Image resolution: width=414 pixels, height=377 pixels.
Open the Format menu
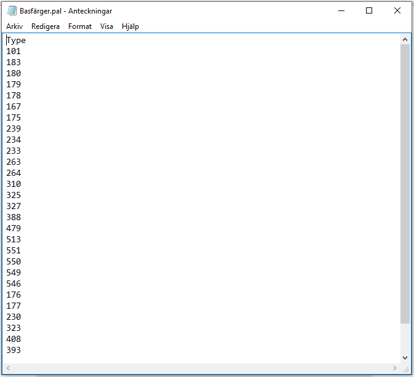(x=80, y=26)
